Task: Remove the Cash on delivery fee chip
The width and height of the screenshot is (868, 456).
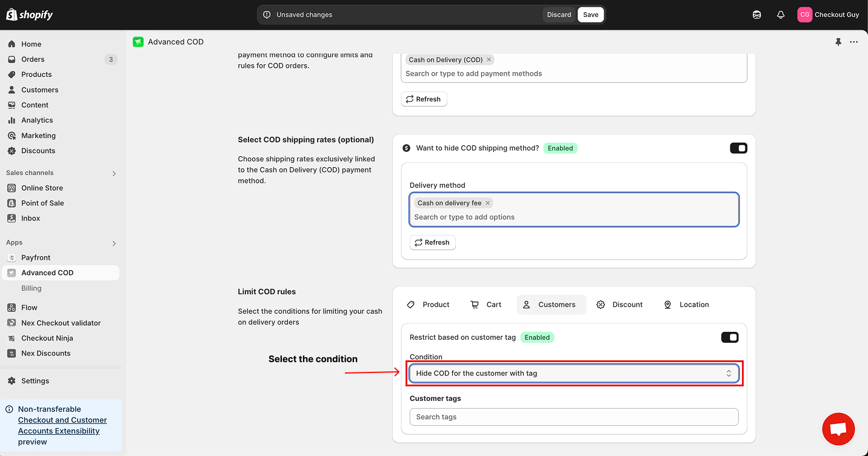Action: tap(487, 203)
